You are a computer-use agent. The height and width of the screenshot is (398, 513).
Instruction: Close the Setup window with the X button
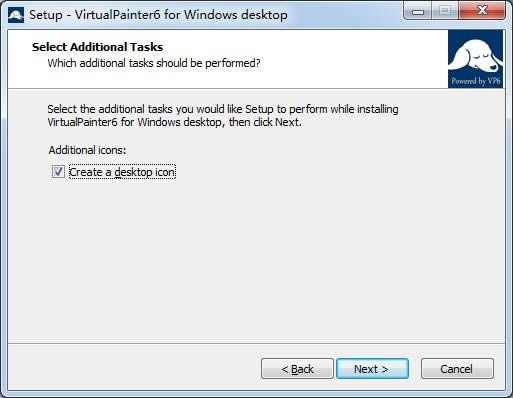click(482, 11)
